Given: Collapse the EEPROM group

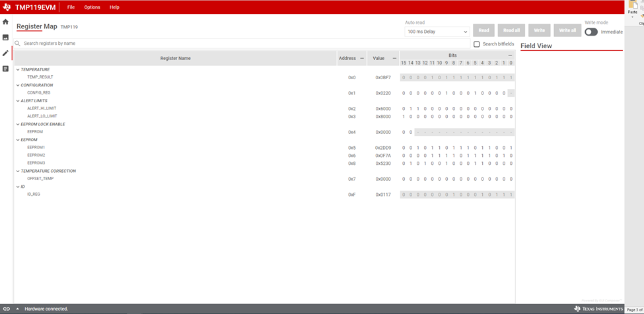Looking at the screenshot, I should pos(18,140).
